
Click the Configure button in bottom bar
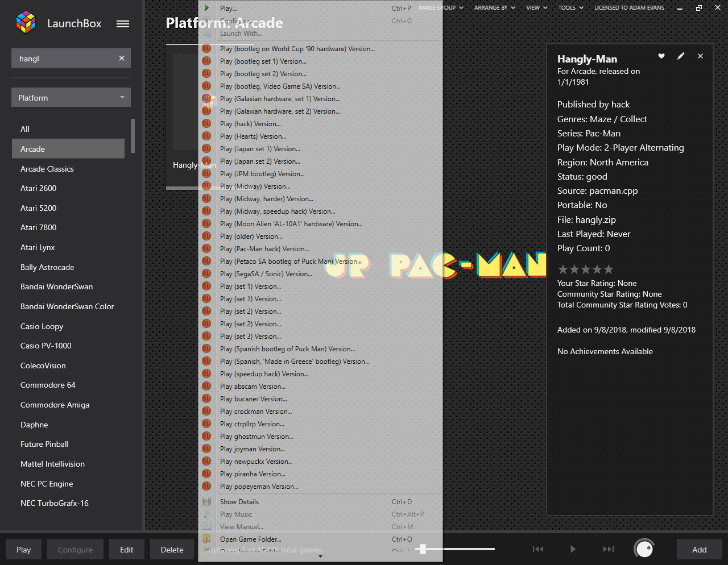[x=75, y=549]
